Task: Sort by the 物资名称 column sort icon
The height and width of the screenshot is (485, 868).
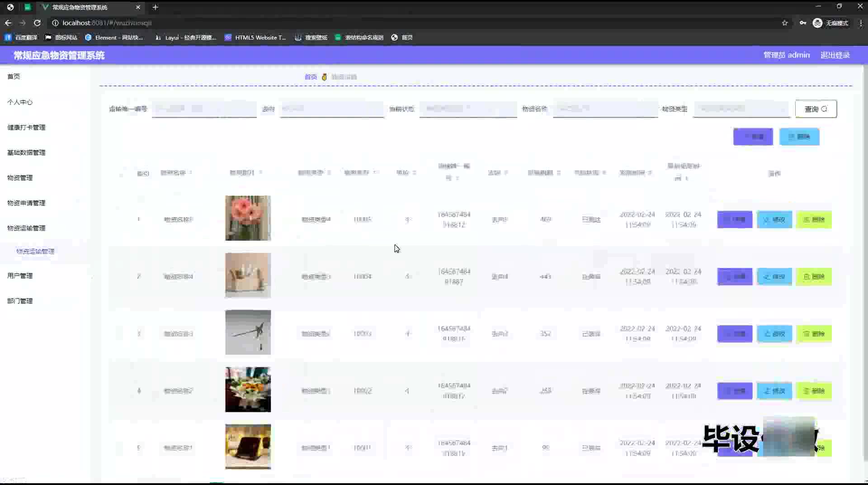Action: click(191, 173)
